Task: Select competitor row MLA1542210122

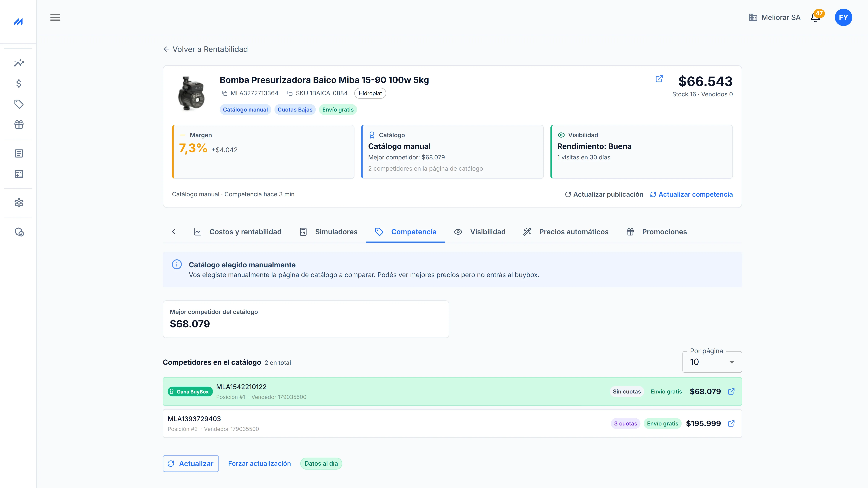Action: point(452,392)
